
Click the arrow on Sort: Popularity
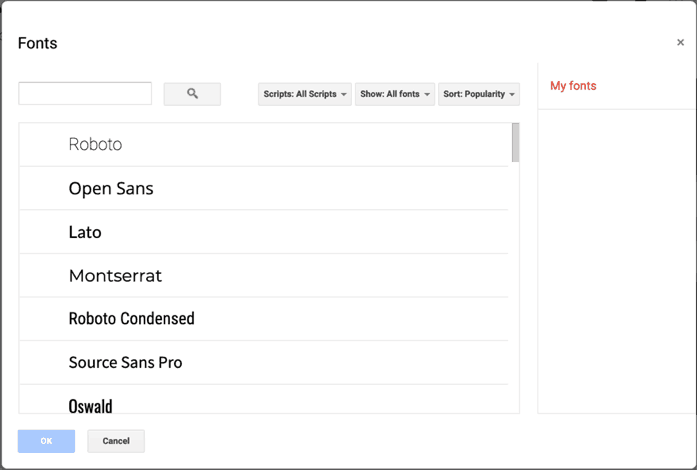tap(512, 94)
